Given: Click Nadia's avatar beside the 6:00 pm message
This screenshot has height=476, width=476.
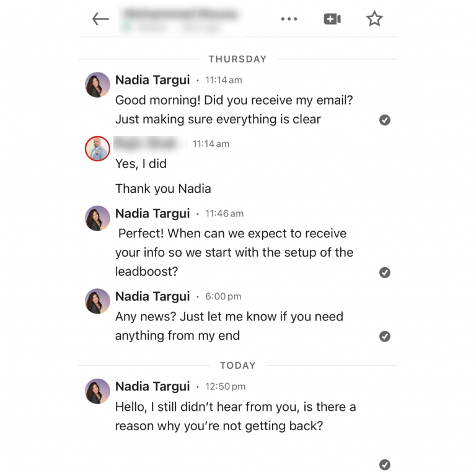Looking at the screenshot, I should 97,301.
